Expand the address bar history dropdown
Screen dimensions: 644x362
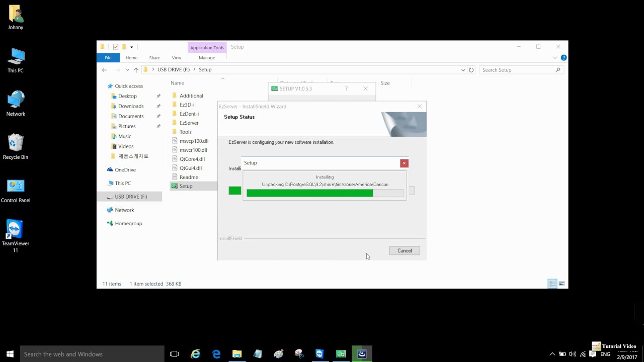point(463,70)
